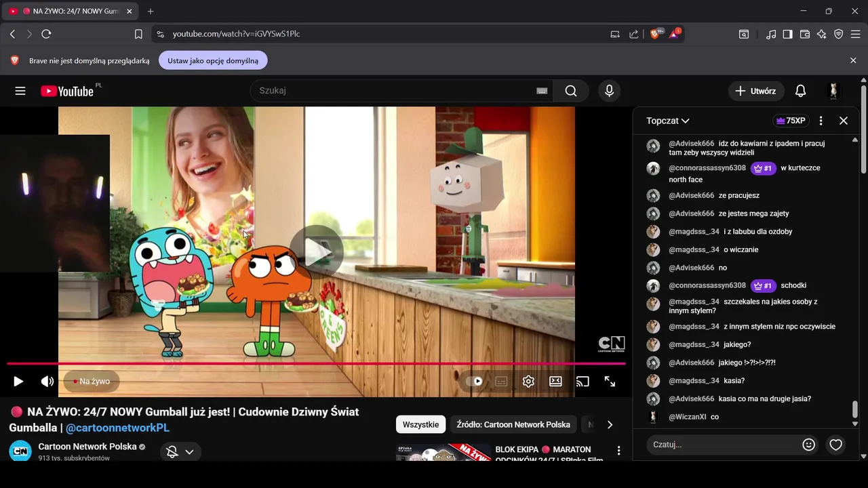868x488 pixels.
Task: Open Brave VPN shield icon
Action: point(839,34)
